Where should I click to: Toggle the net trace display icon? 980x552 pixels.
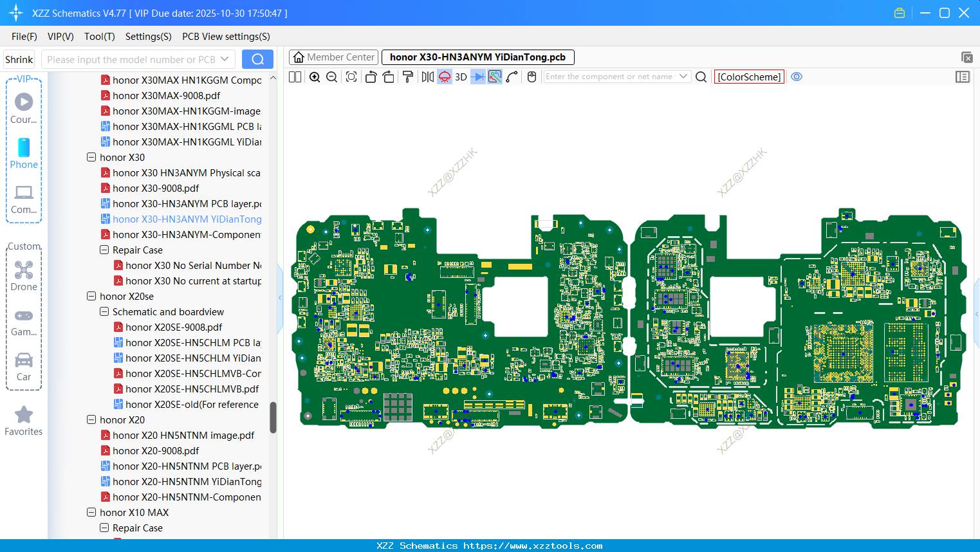click(x=495, y=77)
